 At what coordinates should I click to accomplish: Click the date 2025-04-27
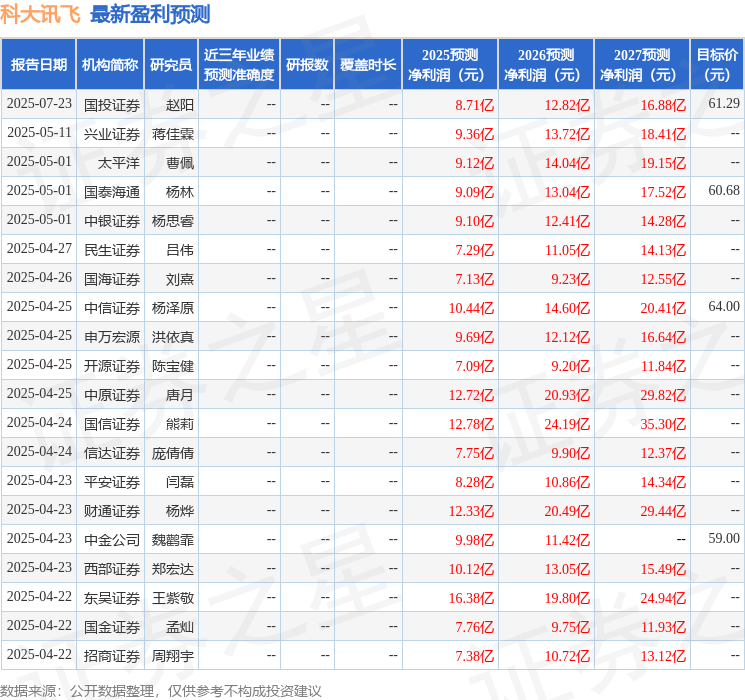(39, 249)
